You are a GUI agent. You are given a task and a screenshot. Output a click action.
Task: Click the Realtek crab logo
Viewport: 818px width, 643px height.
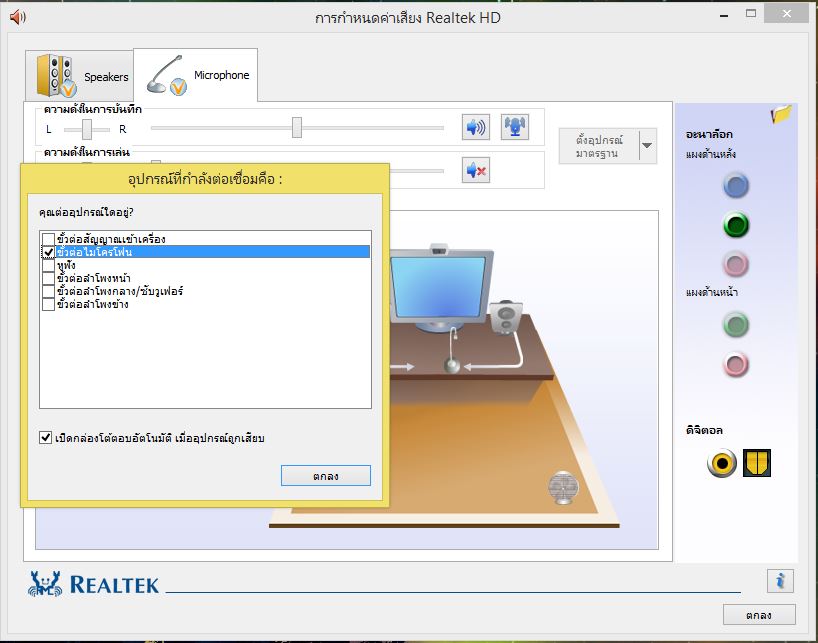click(45, 584)
